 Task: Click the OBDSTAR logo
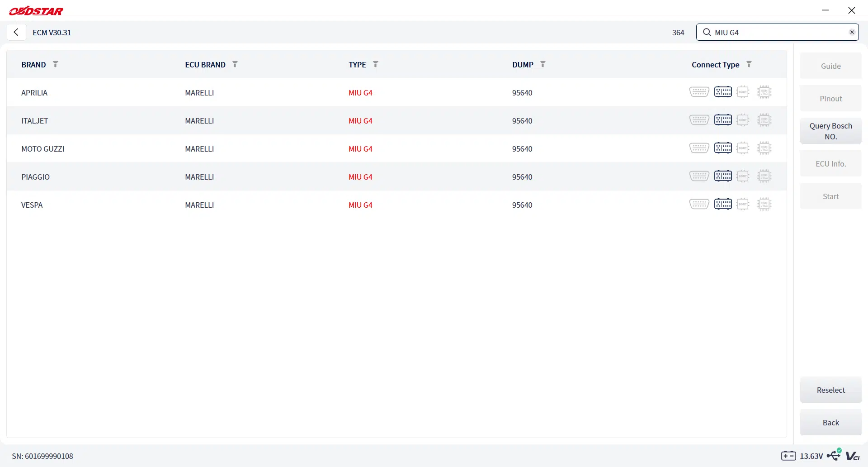(x=36, y=11)
